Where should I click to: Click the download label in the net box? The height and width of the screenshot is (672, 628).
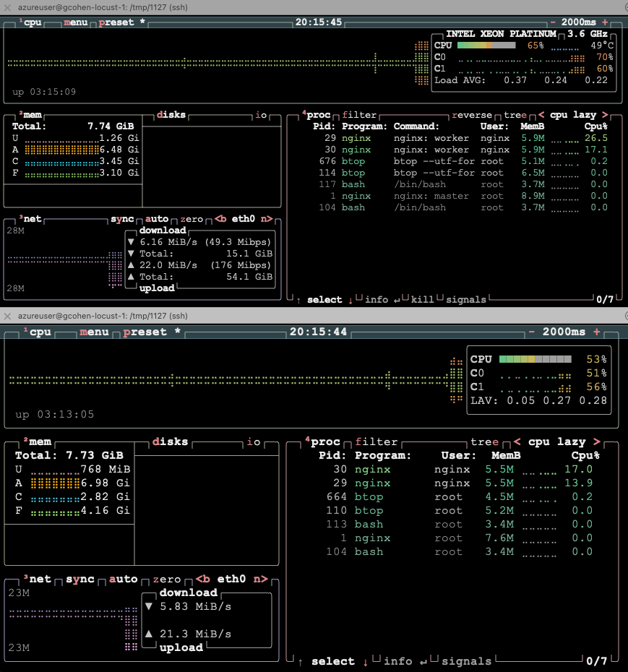point(162,230)
